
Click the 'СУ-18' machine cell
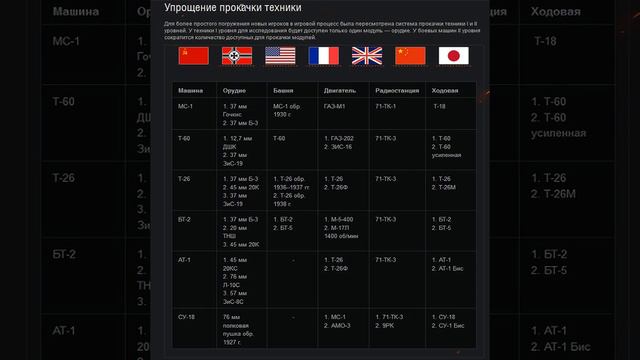point(186,317)
